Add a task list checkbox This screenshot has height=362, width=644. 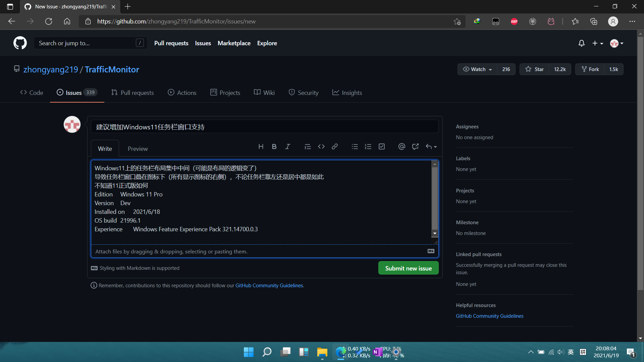pyautogui.click(x=381, y=146)
